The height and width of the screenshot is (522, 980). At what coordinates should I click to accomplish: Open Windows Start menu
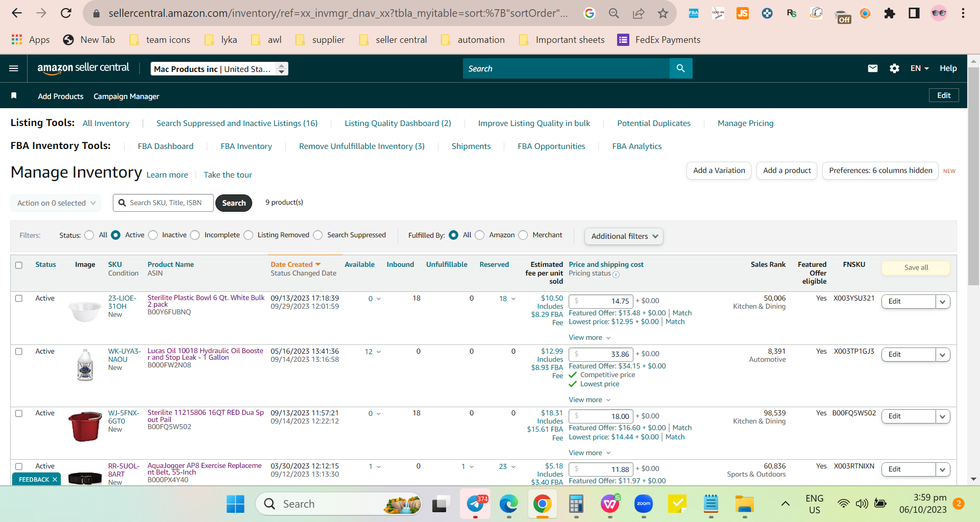click(235, 504)
